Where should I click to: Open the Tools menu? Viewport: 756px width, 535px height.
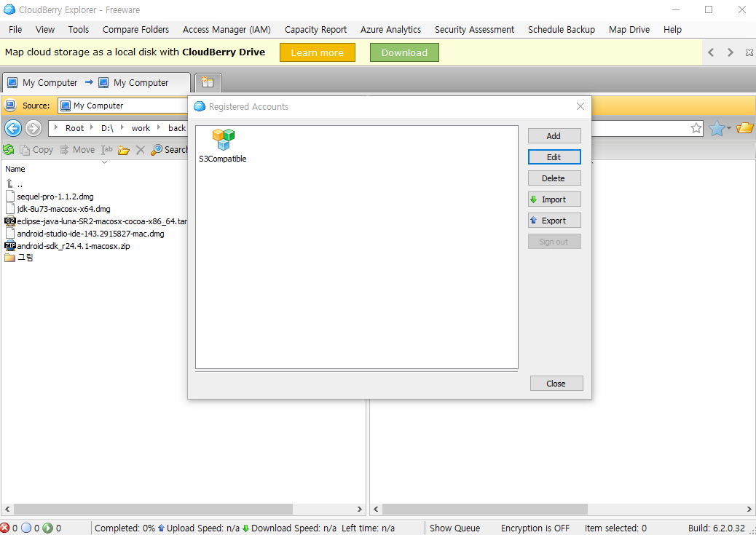pos(79,29)
